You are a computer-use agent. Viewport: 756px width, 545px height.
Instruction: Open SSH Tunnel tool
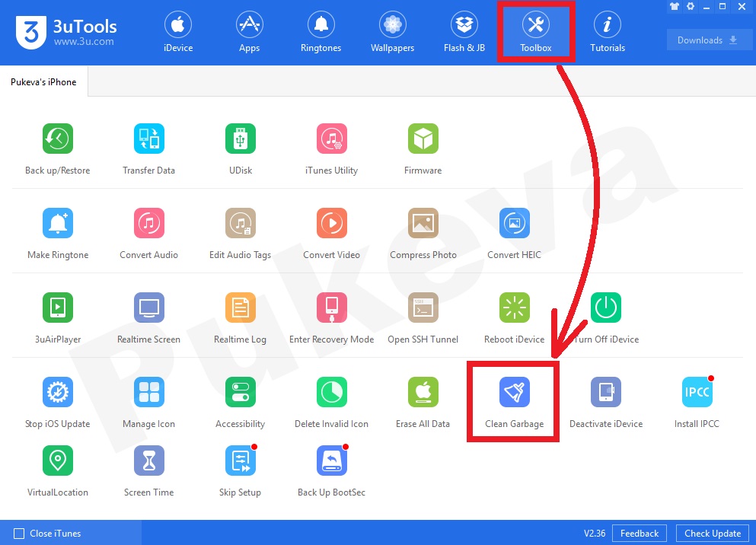click(x=423, y=308)
